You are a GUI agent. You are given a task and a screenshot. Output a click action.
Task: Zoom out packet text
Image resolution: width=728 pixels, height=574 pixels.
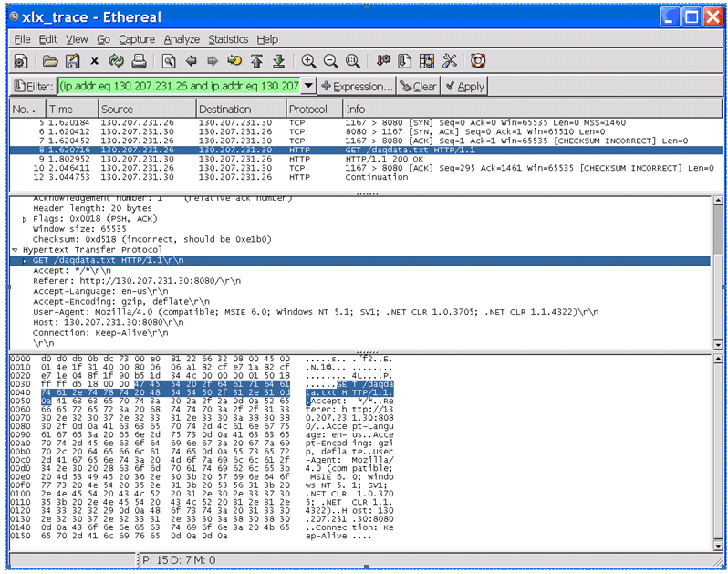330,61
